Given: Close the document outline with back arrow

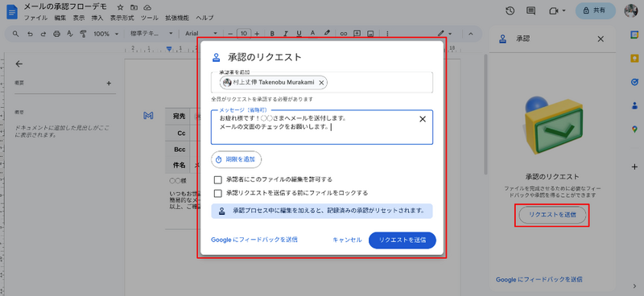Looking at the screenshot, I should point(19,64).
